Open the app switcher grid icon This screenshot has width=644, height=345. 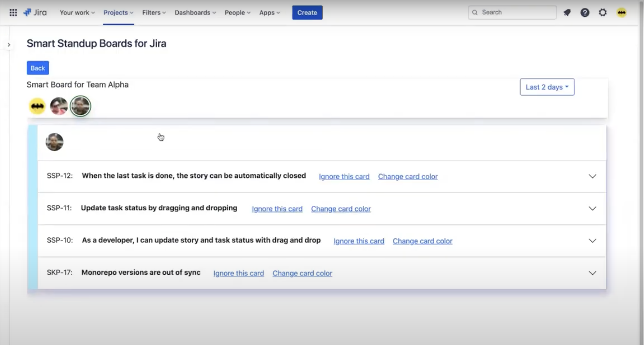(x=13, y=13)
